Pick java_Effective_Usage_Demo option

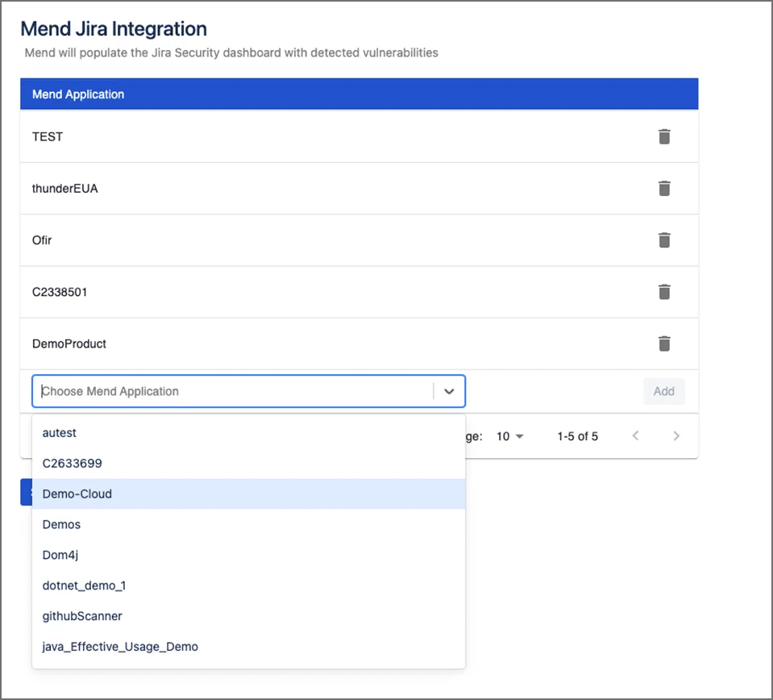[248, 648]
